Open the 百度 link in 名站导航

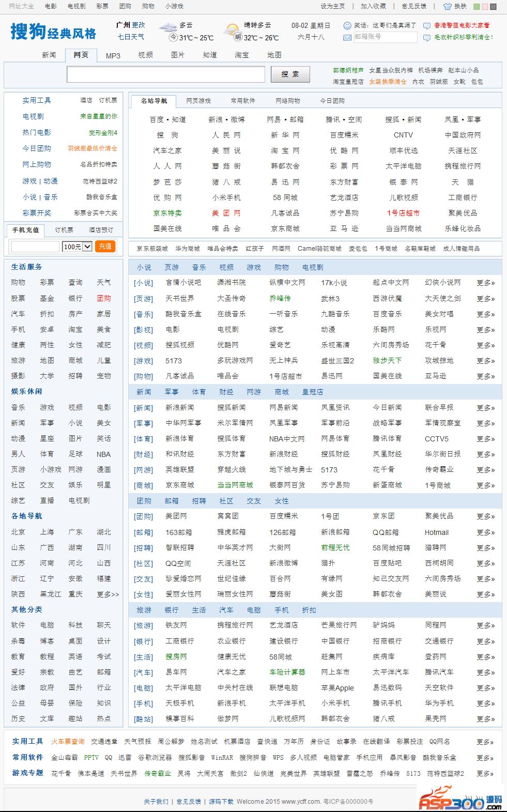(x=157, y=119)
